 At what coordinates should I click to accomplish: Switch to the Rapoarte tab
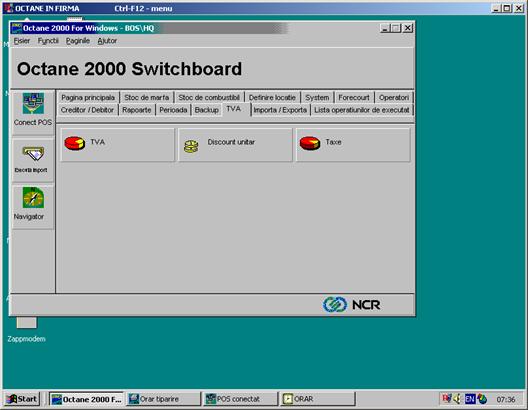pyautogui.click(x=136, y=110)
